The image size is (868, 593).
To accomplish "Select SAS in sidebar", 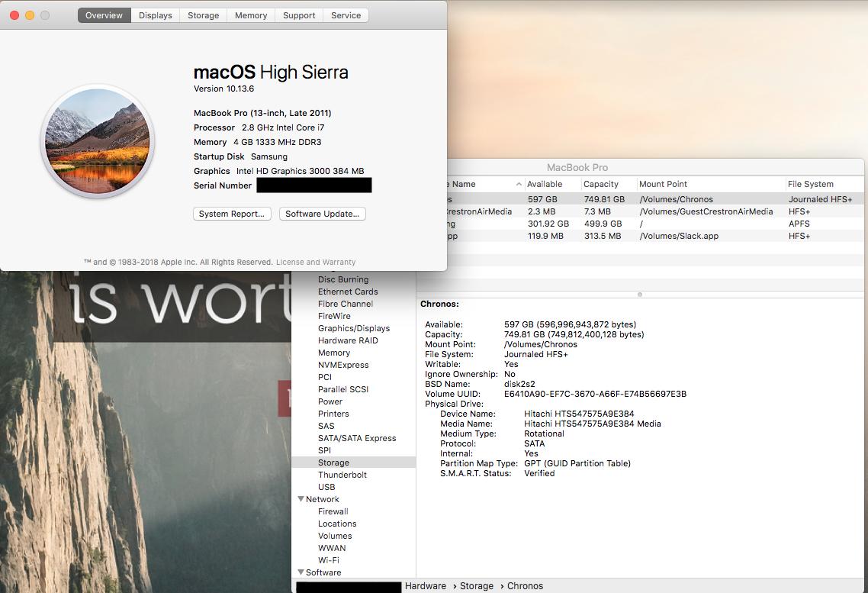I will (x=326, y=425).
